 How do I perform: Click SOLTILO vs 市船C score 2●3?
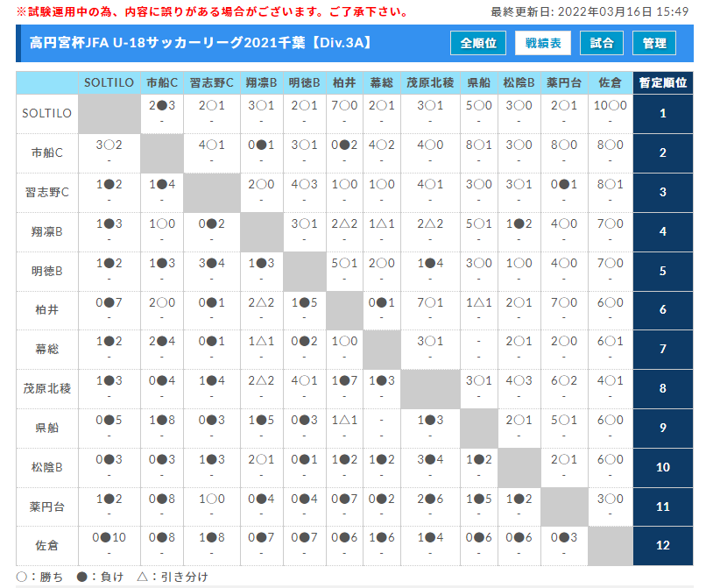(162, 105)
